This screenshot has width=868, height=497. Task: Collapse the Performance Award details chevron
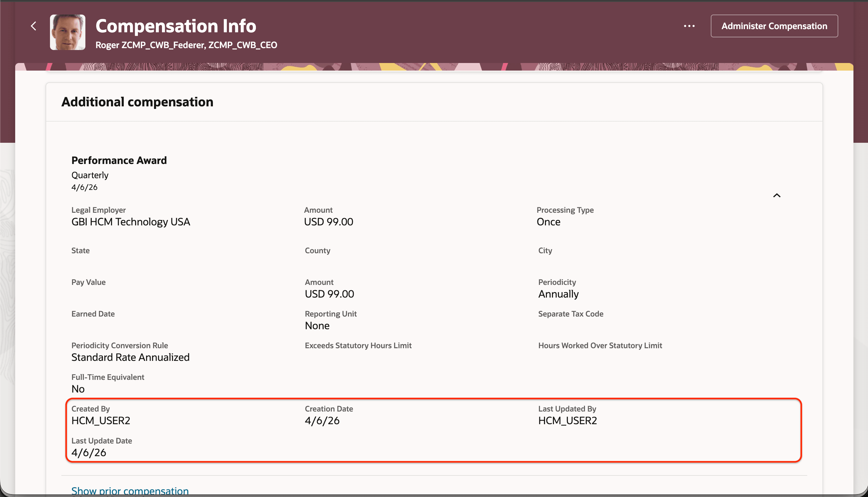tap(777, 195)
